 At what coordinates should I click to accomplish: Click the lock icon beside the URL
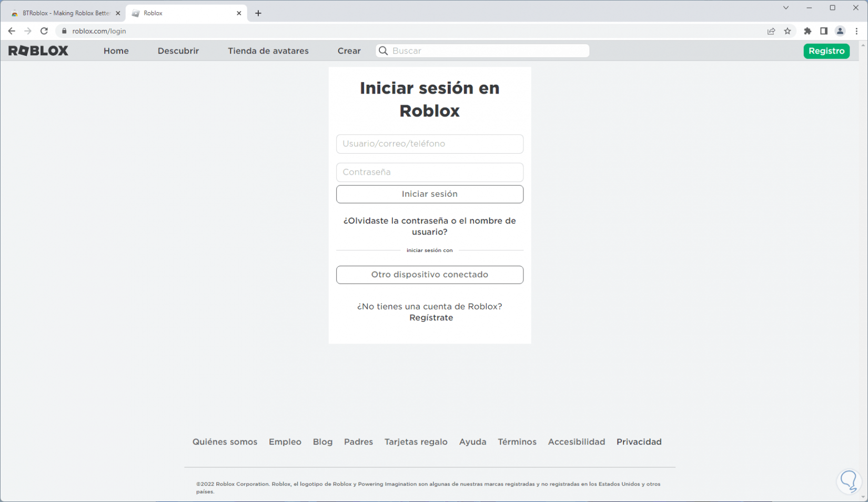[64, 31]
